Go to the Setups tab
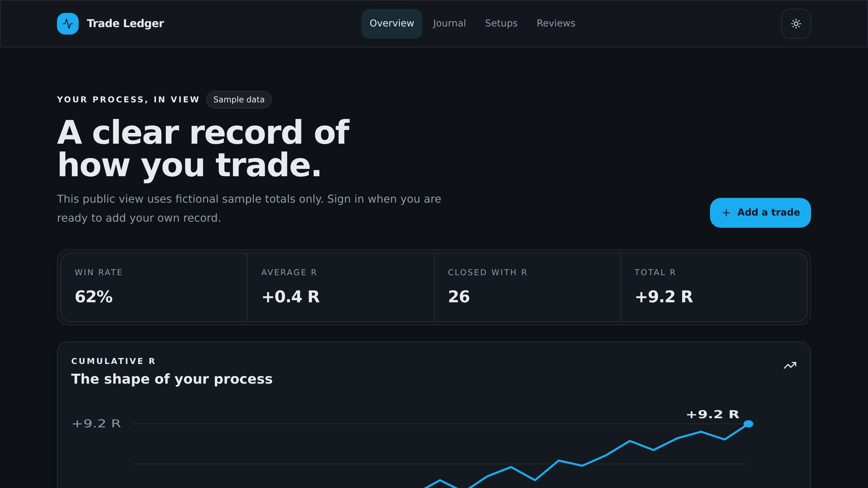The height and width of the screenshot is (488, 868). click(501, 23)
